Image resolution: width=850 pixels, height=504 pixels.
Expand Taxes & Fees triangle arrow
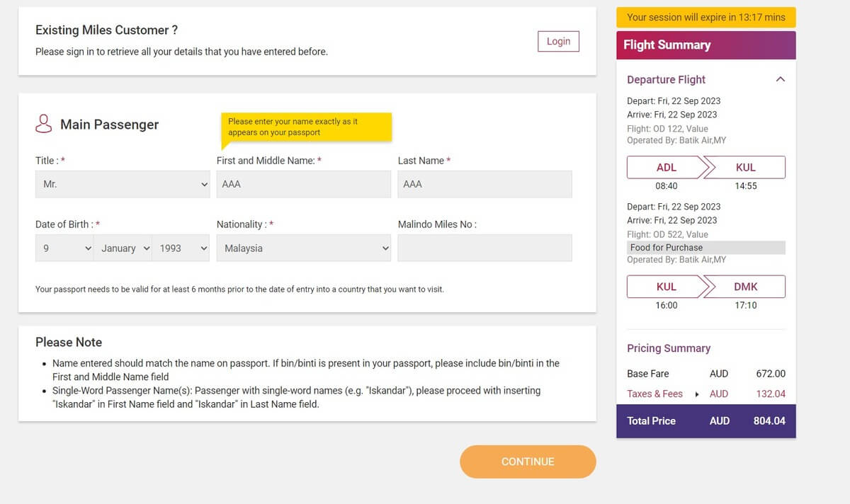(697, 394)
